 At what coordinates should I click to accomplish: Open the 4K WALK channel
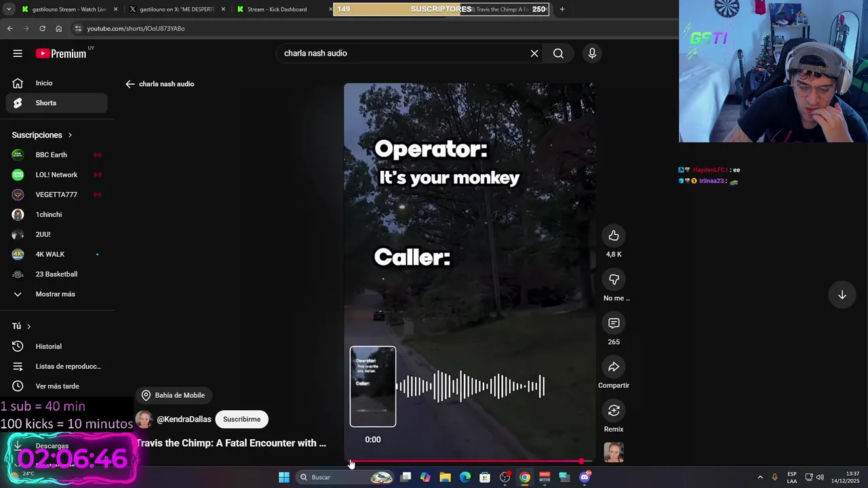click(x=57, y=254)
